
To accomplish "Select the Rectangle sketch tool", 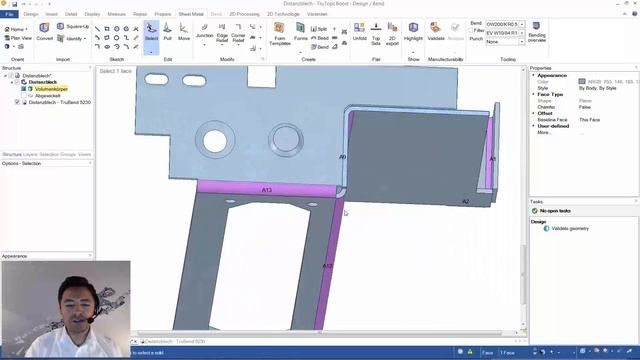I will (107, 29).
